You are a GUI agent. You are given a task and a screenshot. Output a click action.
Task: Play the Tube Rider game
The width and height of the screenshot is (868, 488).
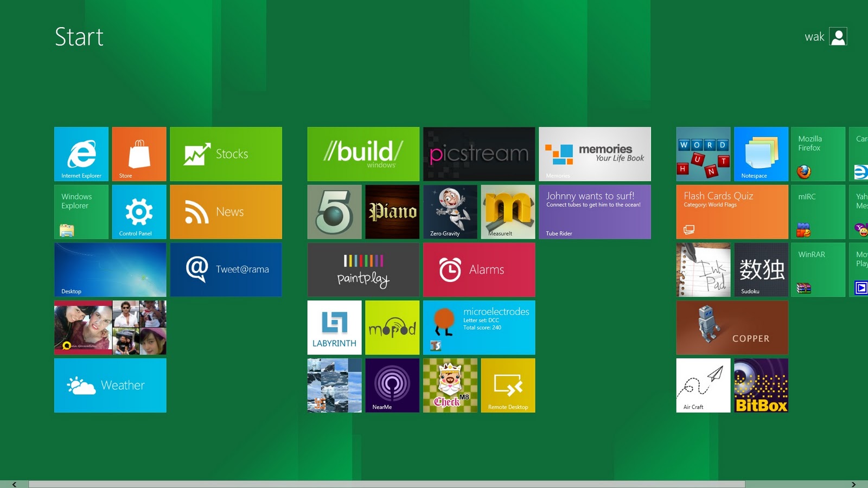(595, 211)
